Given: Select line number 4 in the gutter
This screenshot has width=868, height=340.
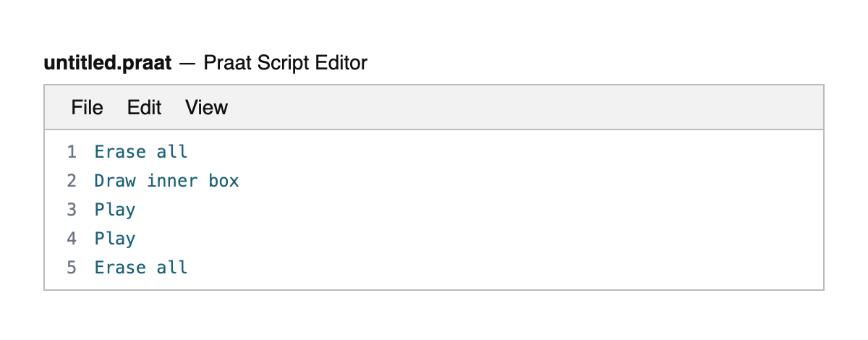Looking at the screenshot, I should 71,239.
